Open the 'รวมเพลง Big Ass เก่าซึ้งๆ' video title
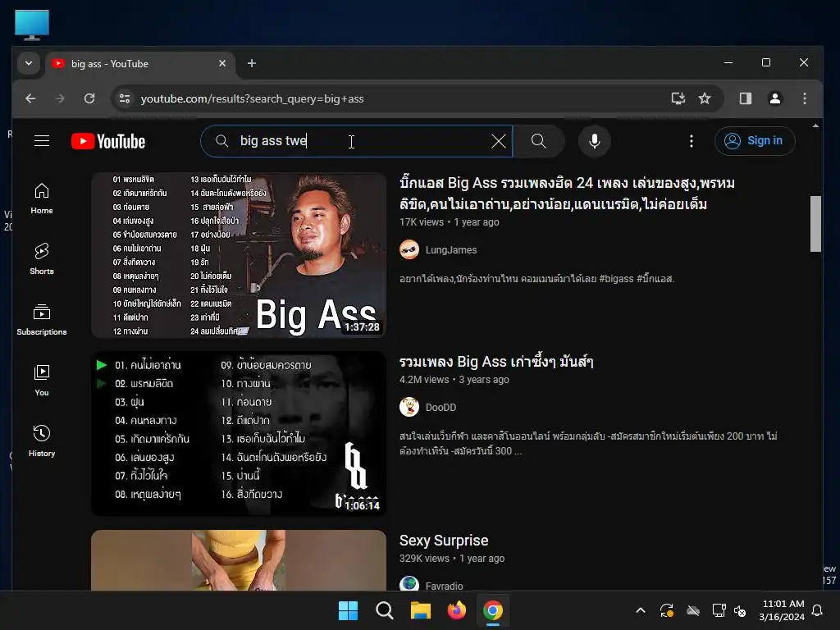Screen dimensions: 840x630 [496, 362]
